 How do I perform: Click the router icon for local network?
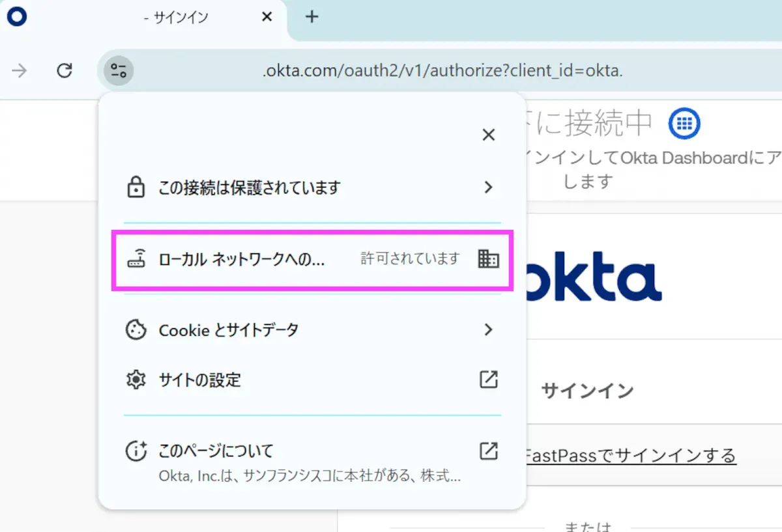(x=136, y=259)
